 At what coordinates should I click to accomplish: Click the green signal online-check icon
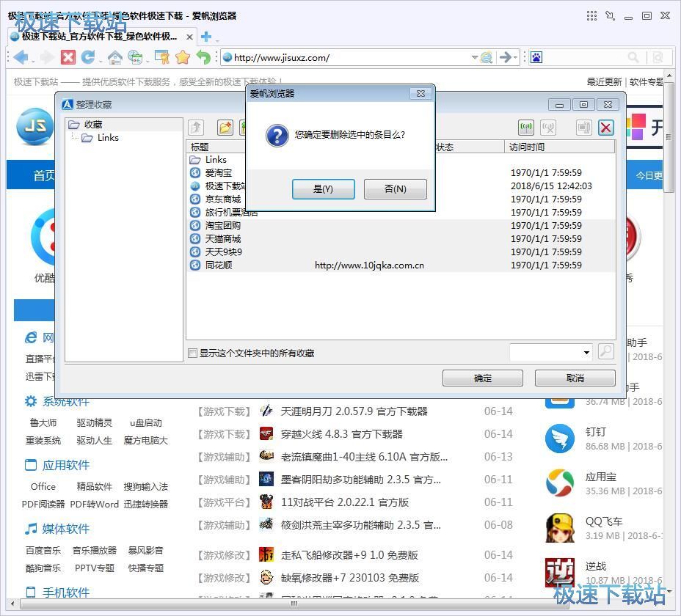pos(526,127)
